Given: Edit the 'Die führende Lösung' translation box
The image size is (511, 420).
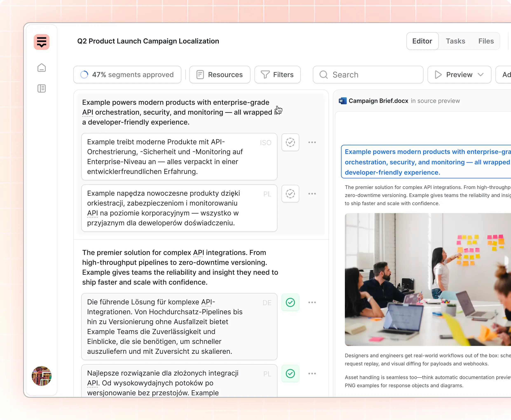Looking at the screenshot, I should [179, 327].
